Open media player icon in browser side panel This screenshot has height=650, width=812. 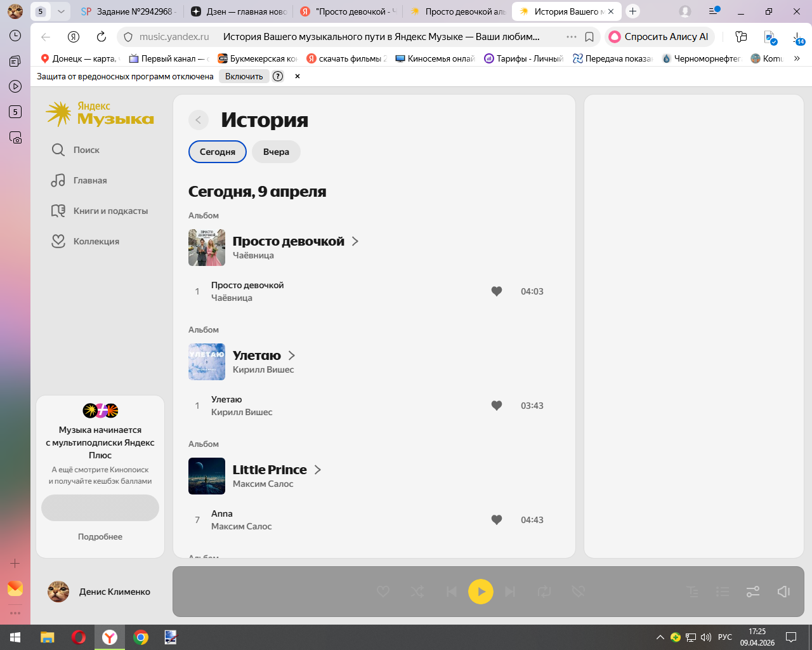(15, 86)
